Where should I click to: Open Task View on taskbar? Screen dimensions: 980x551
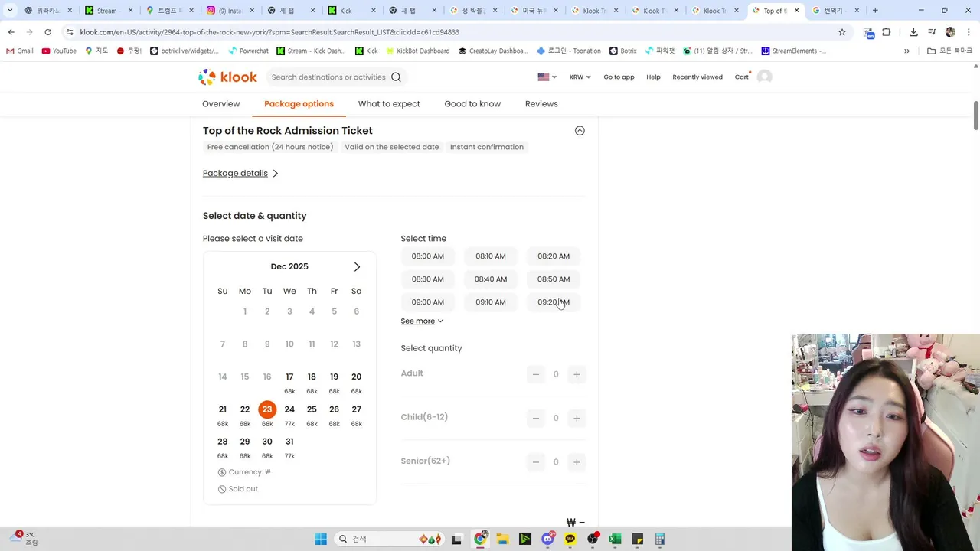click(x=456, y=539)
